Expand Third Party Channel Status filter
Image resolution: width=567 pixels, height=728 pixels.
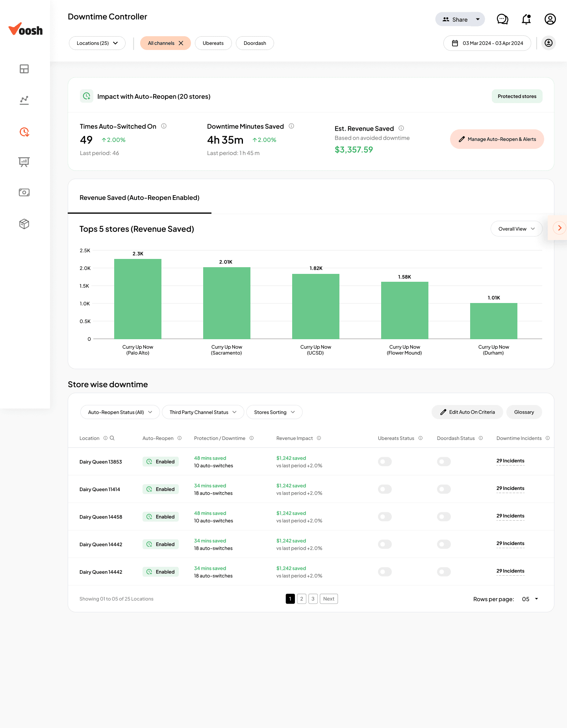point(203,412)
